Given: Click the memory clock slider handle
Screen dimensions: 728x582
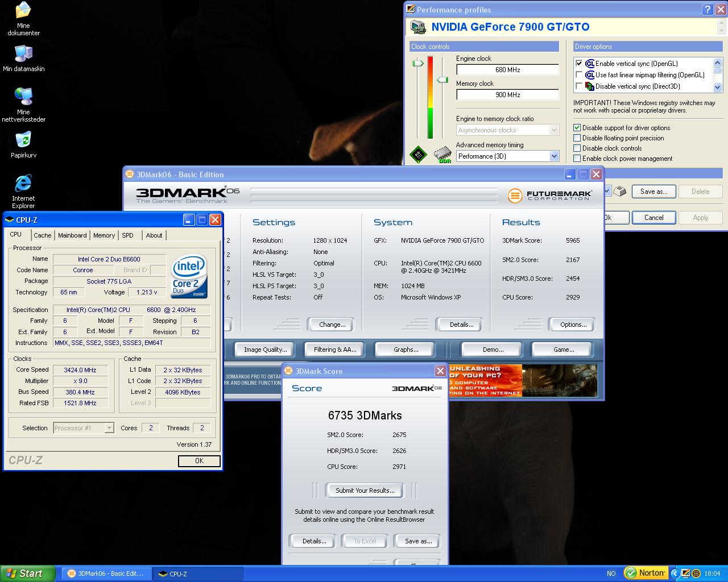Looking at the screenshot, I should pos(442,80).
